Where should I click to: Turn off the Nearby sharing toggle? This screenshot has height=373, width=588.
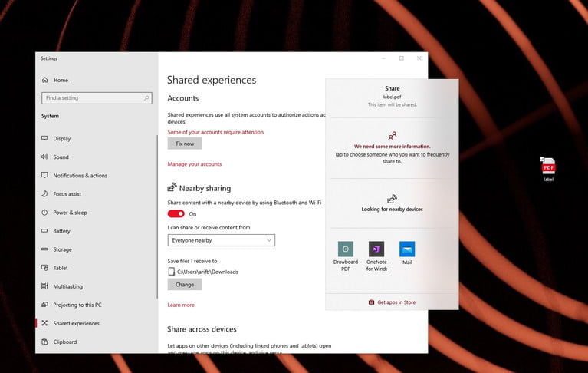point(176,214)
